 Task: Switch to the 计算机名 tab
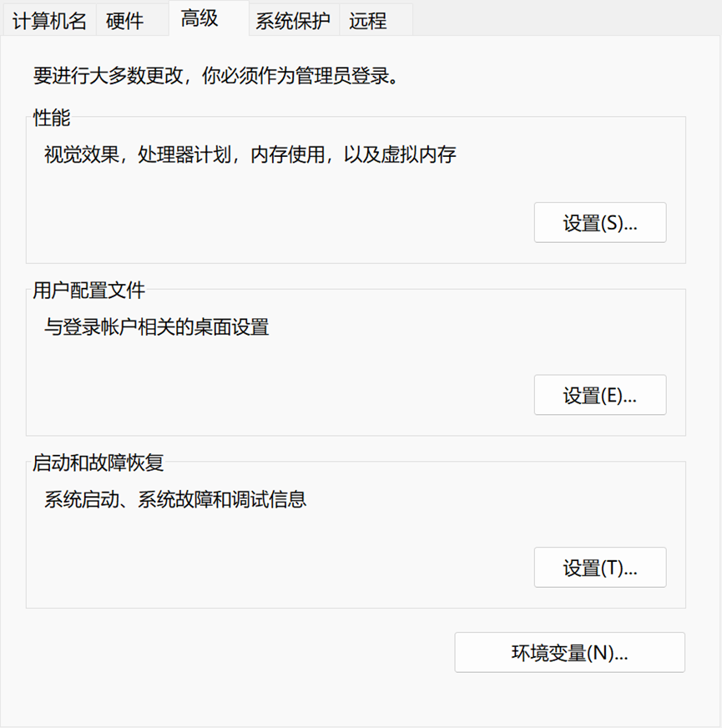pyautogui.click(x=49, y=21)
